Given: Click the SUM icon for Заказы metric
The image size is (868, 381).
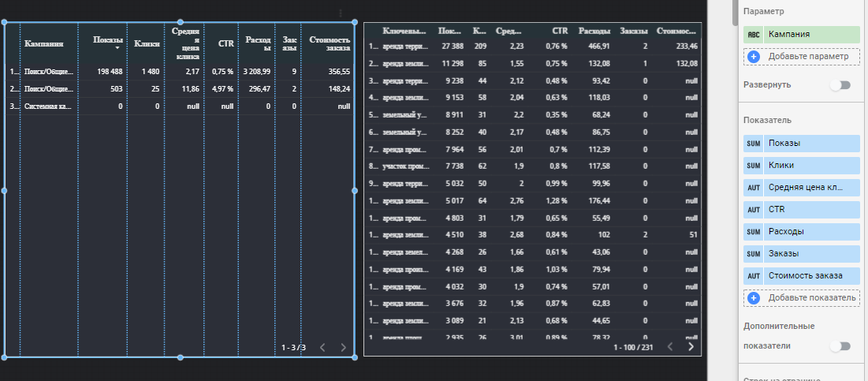Looking at the screenshot, I should pyautogui.click(x=753, y=254).
